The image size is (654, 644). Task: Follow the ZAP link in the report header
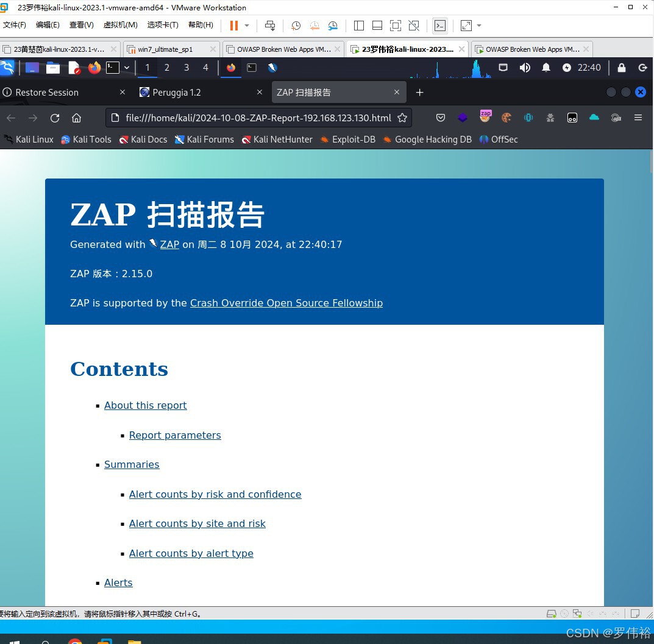[170, 245]
